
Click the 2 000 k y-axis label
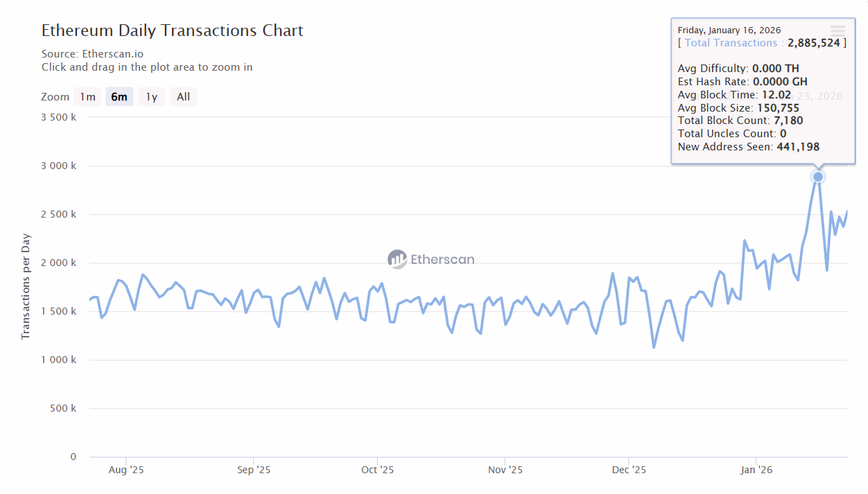coord(59,263)
